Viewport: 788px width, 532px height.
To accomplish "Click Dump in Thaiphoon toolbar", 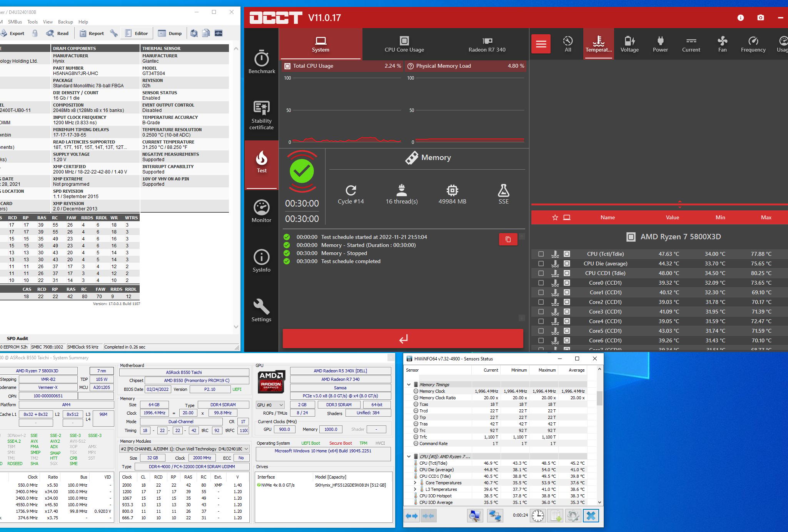I will tap(170, 33).
